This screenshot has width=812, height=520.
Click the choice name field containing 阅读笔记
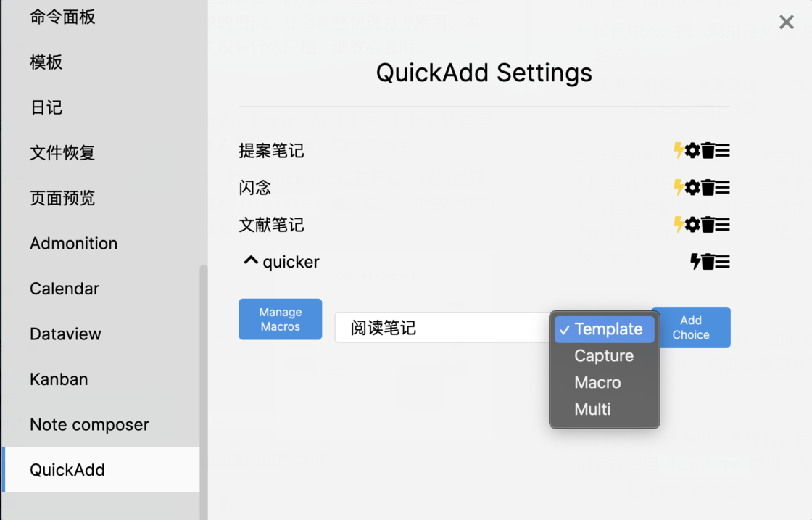click(x=442, y=328)
